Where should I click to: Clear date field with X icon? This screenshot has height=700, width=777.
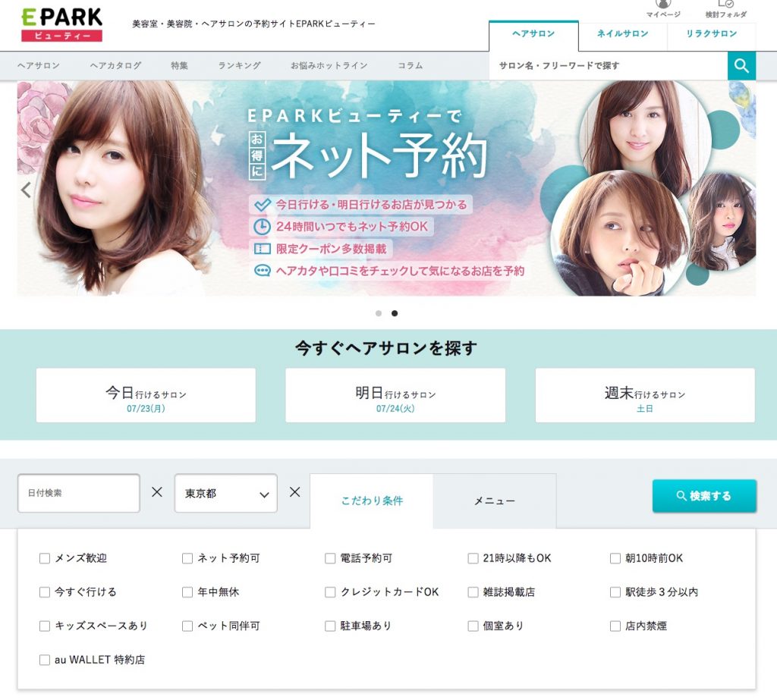[x=157, y=492]
